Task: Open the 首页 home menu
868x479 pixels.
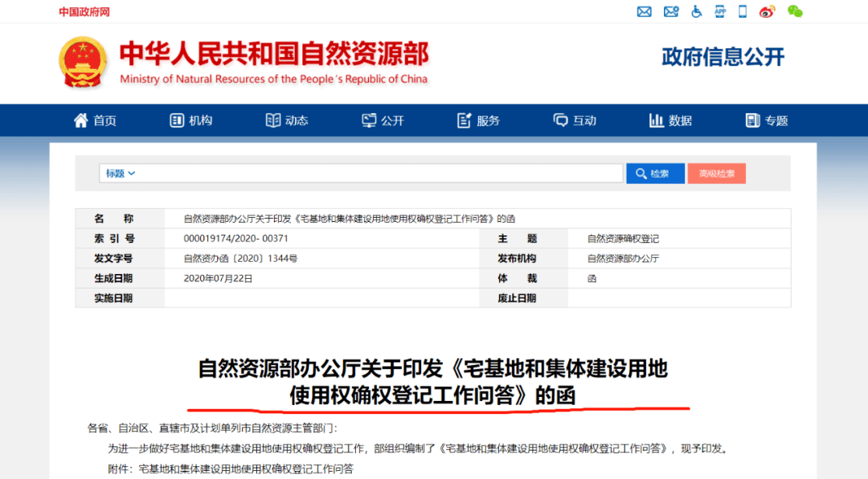Action: pyautogui.click(x=95, y=121)
